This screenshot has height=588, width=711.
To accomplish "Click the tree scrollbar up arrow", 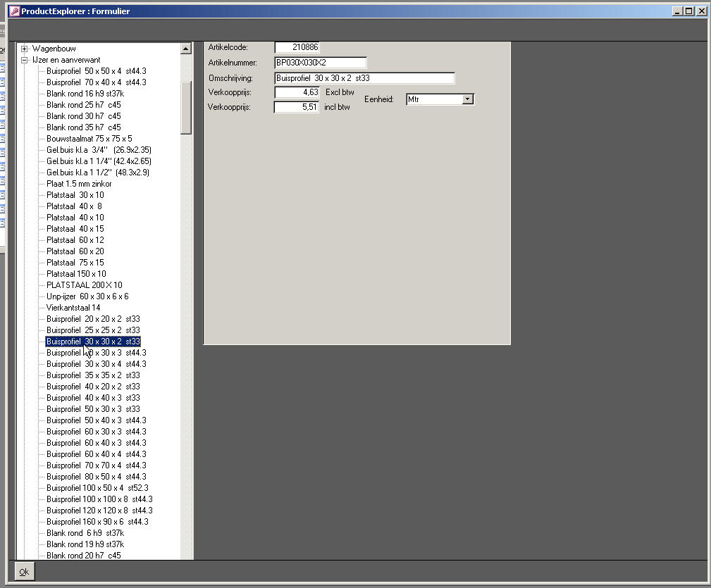I will click(x=186, y=49).
